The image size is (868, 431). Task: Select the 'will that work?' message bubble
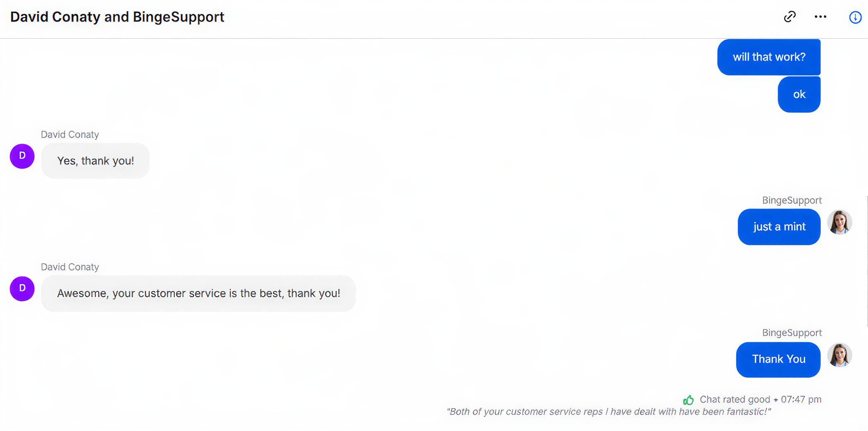pos(769,57)
